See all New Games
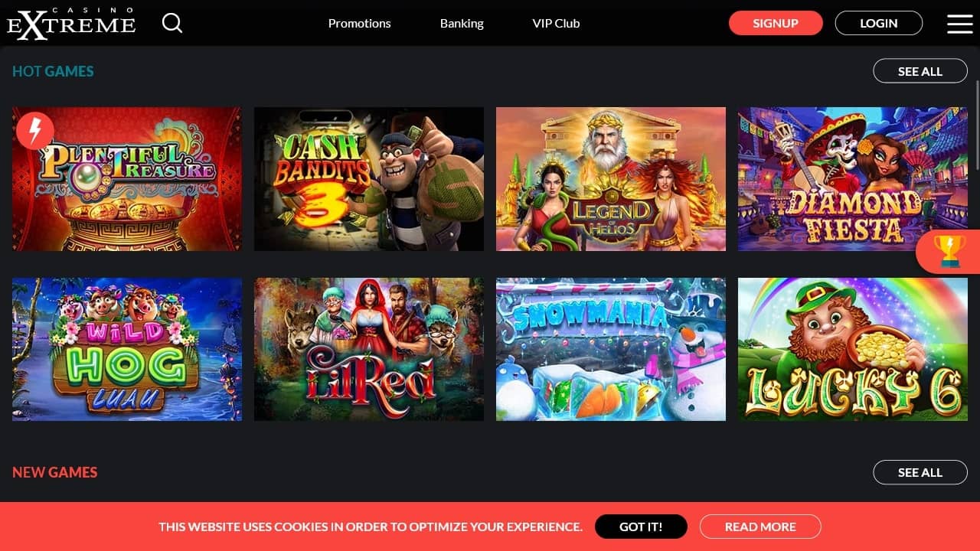980x551 pixels. click(920, 472)
